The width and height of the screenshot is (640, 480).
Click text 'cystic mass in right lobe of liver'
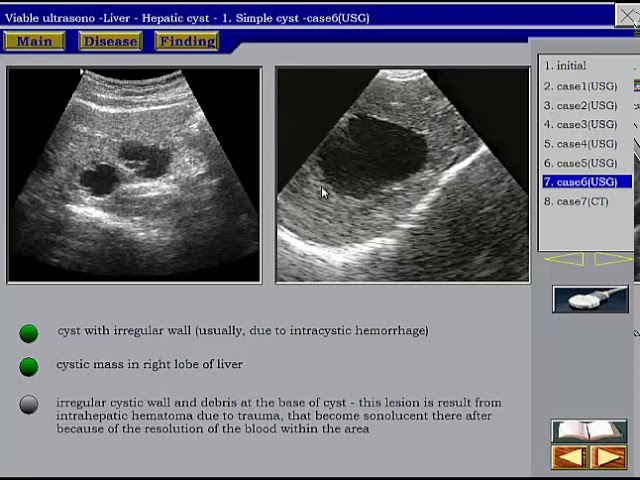[x=149, y=364]
